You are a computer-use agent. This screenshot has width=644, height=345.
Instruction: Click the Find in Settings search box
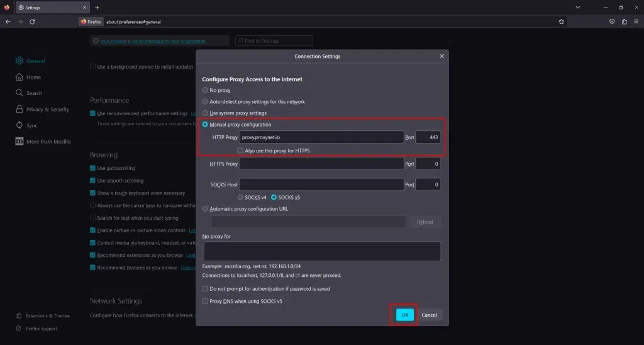274,41
